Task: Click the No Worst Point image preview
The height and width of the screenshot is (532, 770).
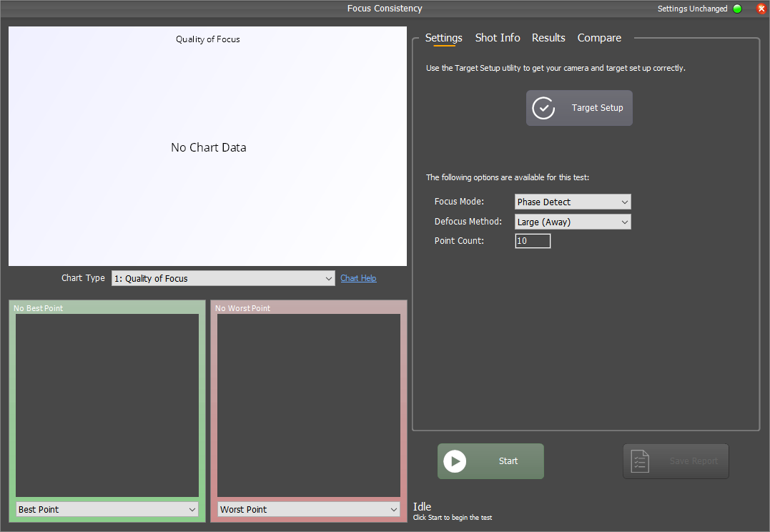Action: pos(308,405)
